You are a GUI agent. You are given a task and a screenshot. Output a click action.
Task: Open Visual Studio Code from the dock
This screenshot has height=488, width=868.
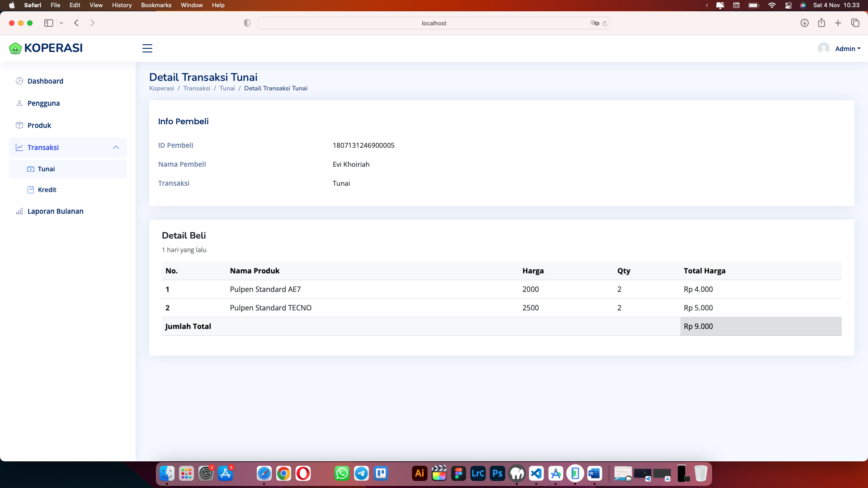pos(536,474)
